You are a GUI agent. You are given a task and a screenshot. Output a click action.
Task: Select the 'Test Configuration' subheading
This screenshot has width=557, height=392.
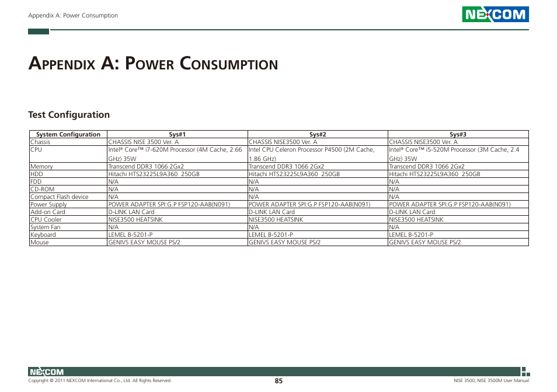[69, 114]
